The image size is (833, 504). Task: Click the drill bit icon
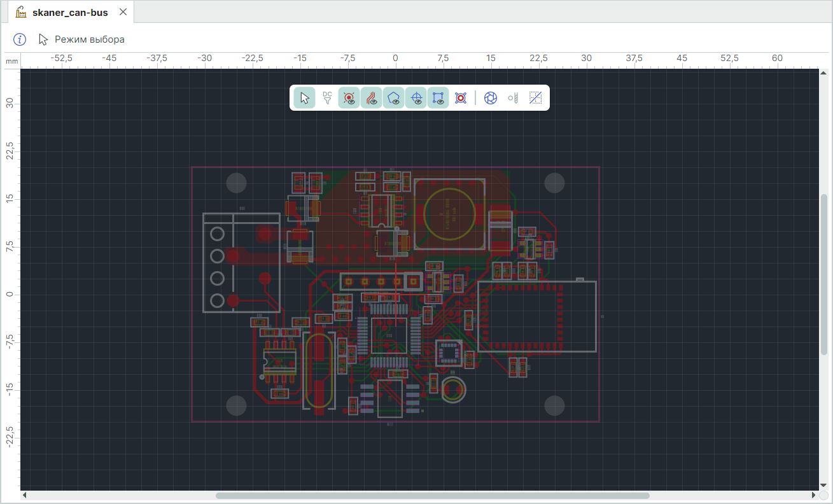[x=513, y=98]
